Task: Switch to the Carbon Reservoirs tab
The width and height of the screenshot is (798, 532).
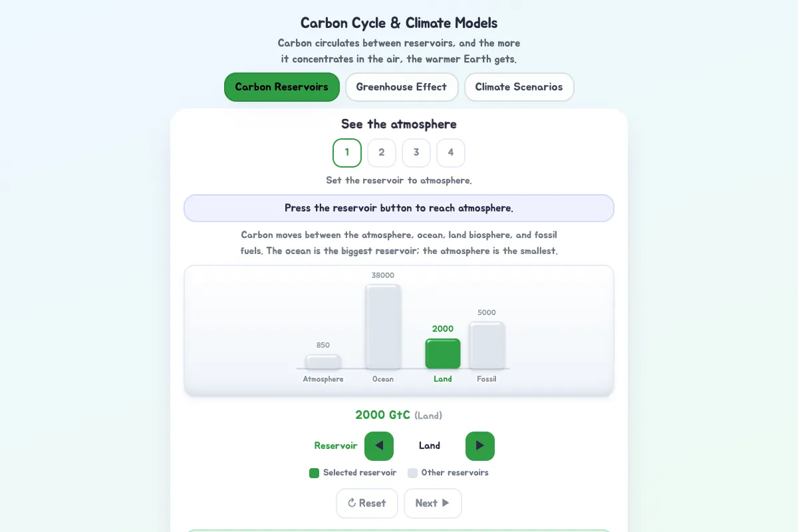Action: click(282, 87)
